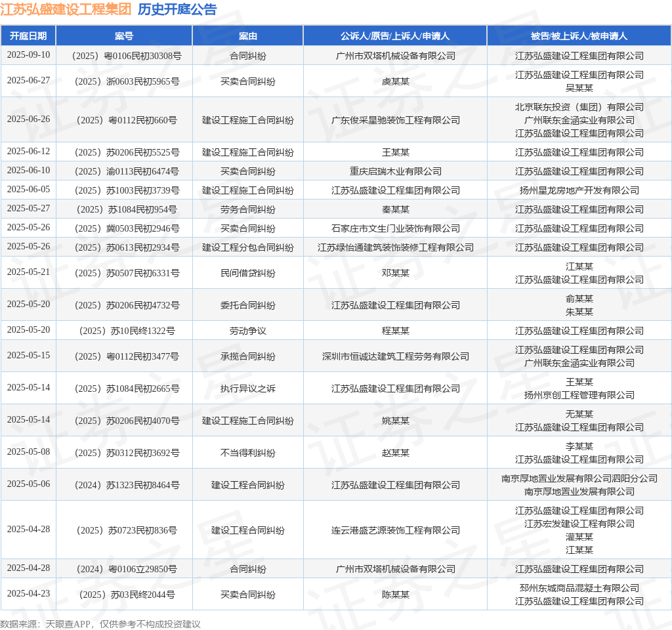Click the 开庭日期 column header
This screenshot has height=630, width=672.
click(28, 36)
